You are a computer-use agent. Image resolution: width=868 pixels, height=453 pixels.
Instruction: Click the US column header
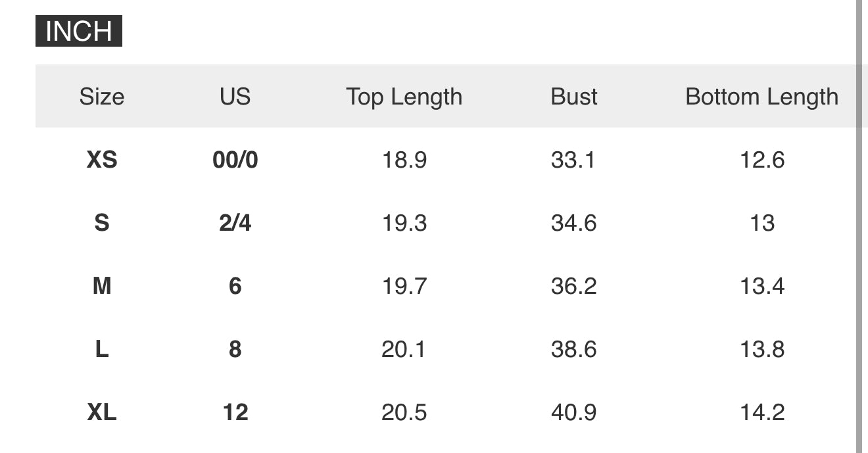(x=235, y=97)
